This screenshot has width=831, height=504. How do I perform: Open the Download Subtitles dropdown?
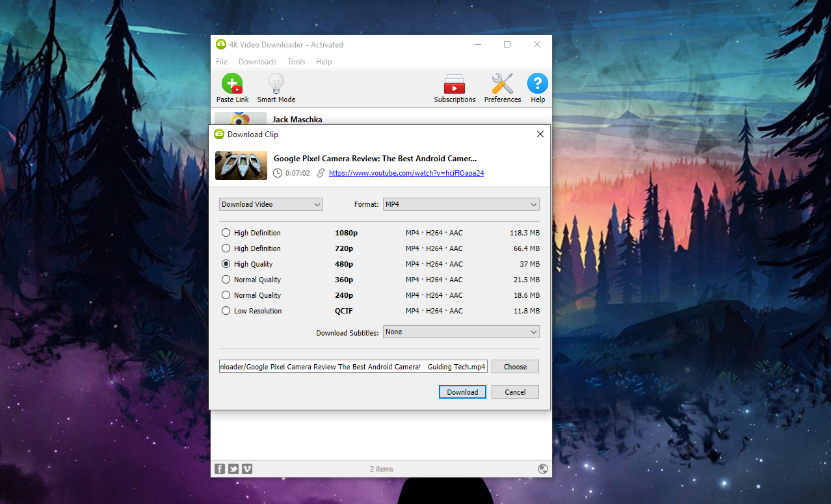[461, 332]
